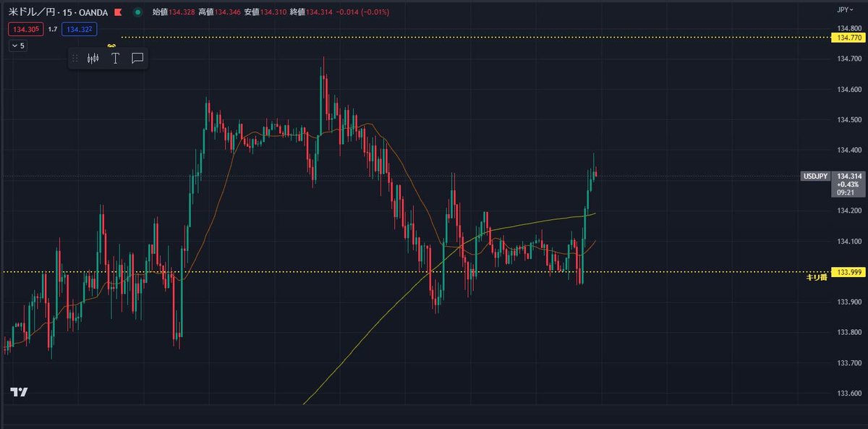
Task: Select the Text tool in the floating toolbar
Action: point(115,59)
